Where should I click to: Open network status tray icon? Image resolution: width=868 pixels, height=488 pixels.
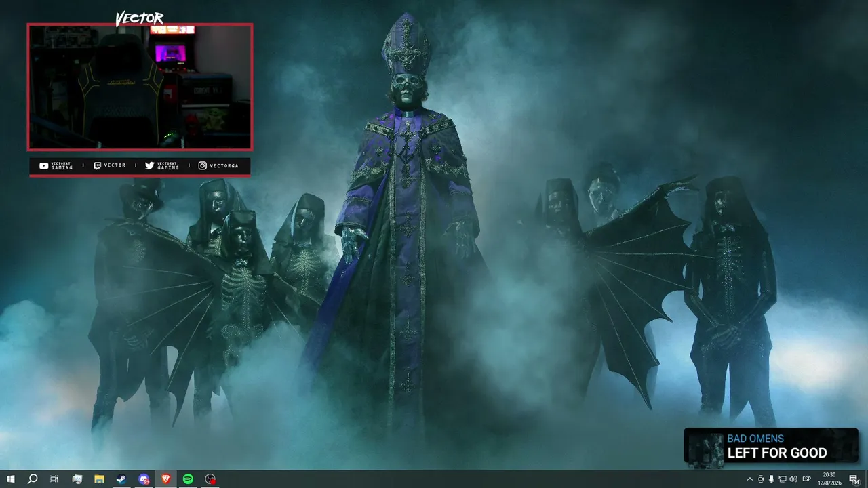[x=783, y=479]
